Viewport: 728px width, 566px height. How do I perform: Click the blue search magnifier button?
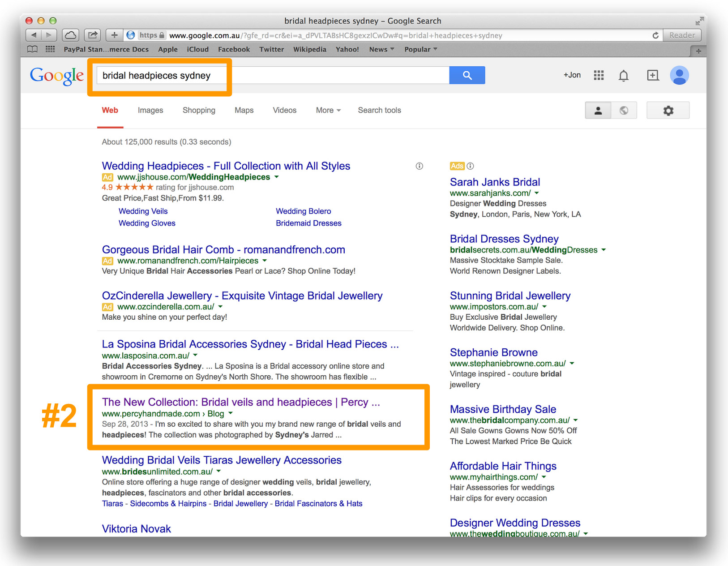tap(467, 75)
